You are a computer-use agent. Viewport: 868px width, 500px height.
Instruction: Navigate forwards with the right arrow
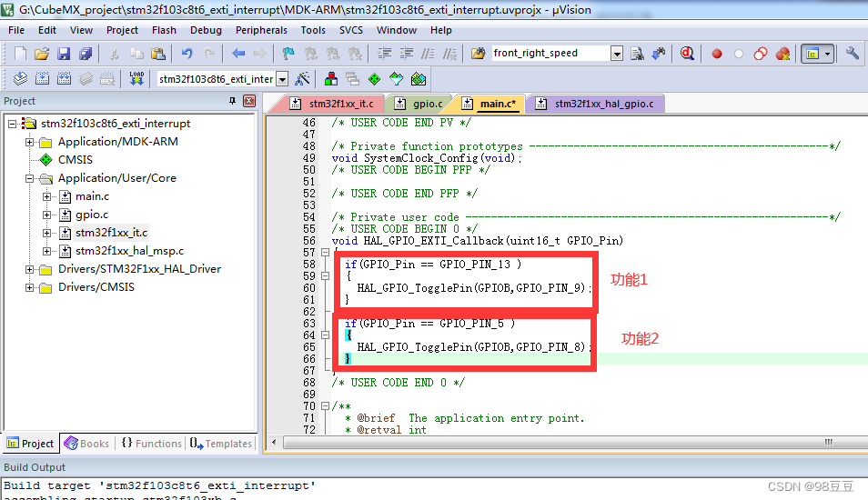[x=259, y=54]
